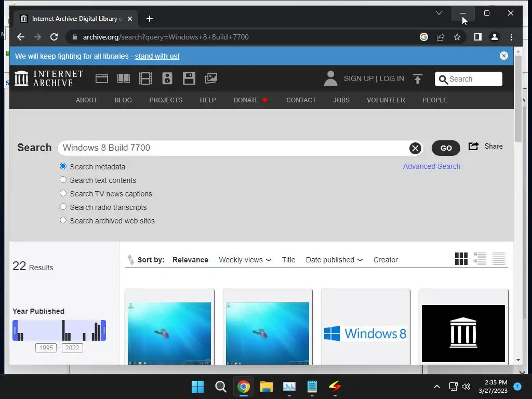532x399 pixels.
Task: Bookmark this tab with star icon
Action: (x=457, y=37)
